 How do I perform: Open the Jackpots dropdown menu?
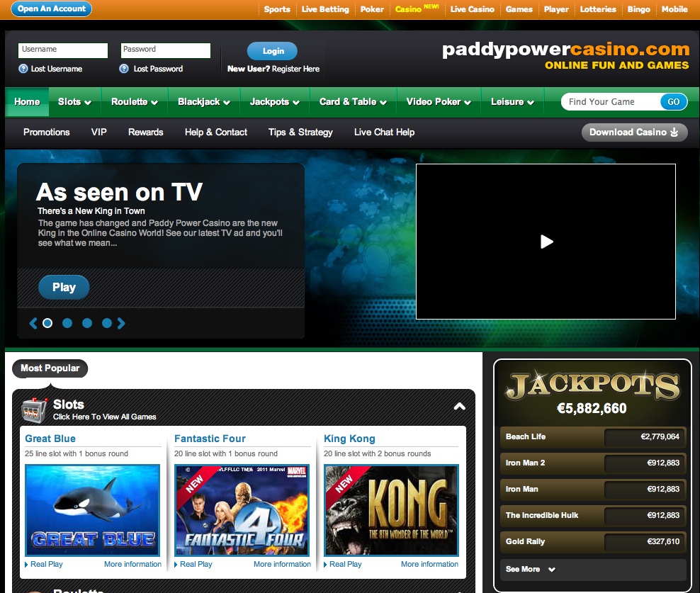click(x=275, y=102)
